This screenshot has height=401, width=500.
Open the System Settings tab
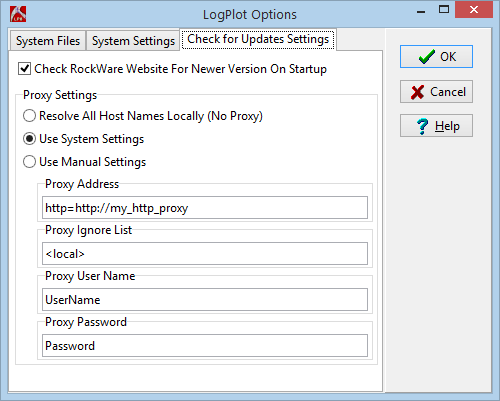coord(133,41)
